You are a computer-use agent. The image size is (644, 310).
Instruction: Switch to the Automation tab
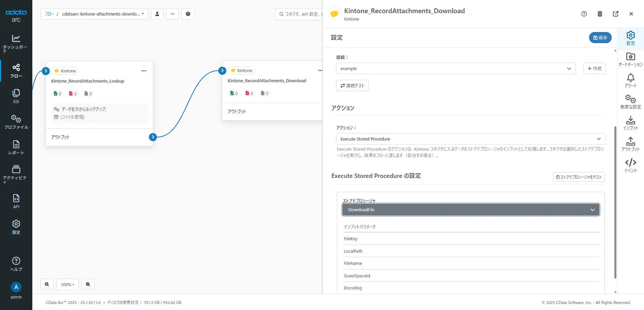631,59
